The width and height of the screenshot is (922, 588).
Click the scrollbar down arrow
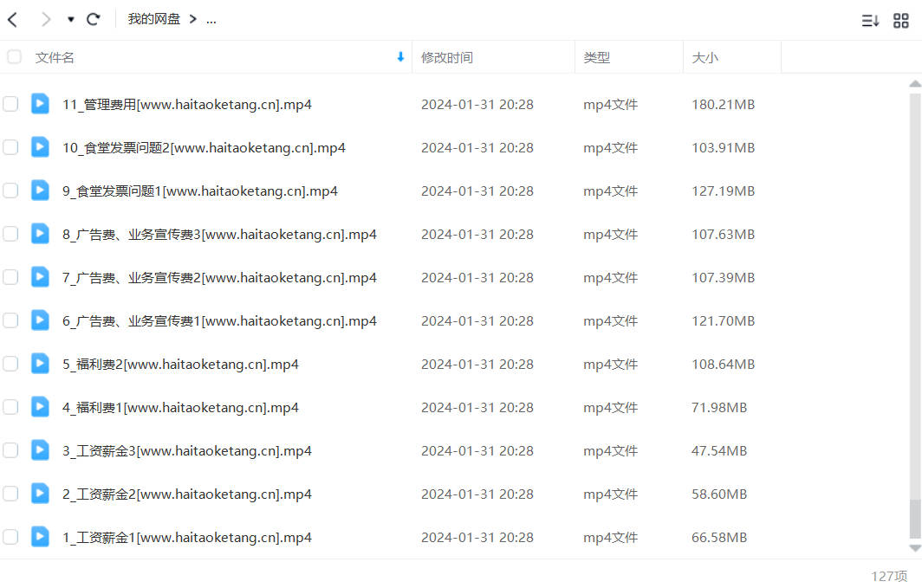[x=915, y=548]
